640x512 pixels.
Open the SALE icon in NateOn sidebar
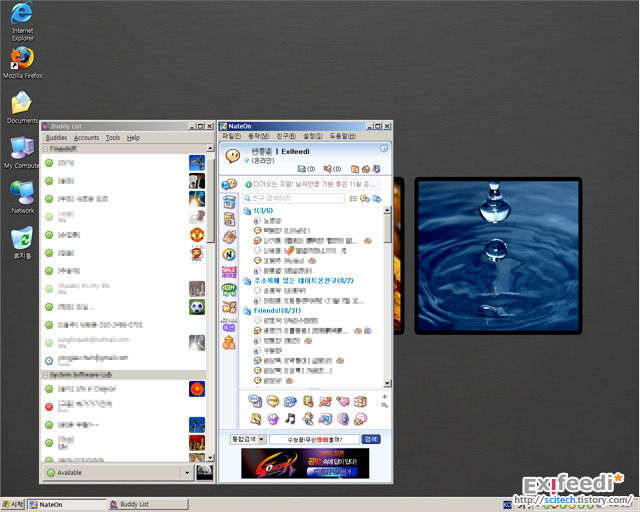[229, 272]
